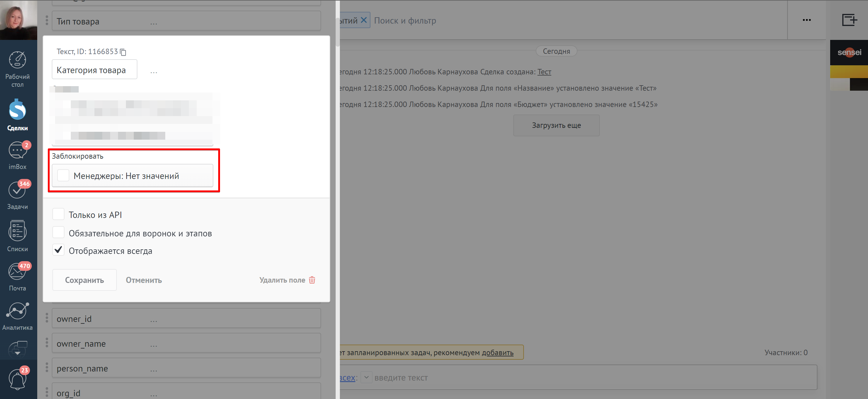Click the Отменить button
868x399 pixels.
click(x=144, y=280)
